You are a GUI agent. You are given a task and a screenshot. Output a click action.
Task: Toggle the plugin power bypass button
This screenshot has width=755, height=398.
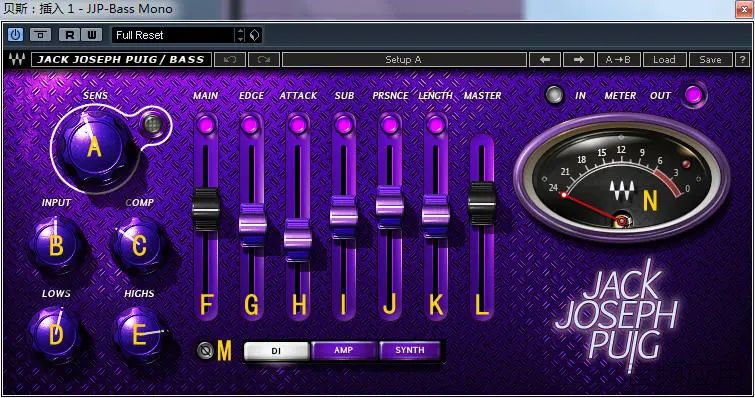click(x=15, y=35)
